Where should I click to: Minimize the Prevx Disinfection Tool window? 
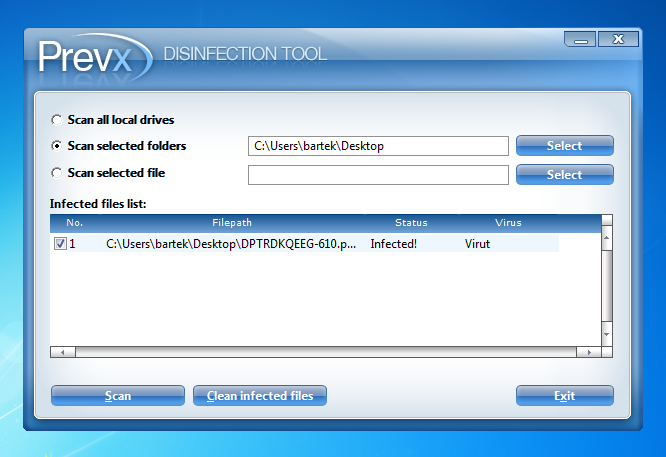click(x=580, y=40)
